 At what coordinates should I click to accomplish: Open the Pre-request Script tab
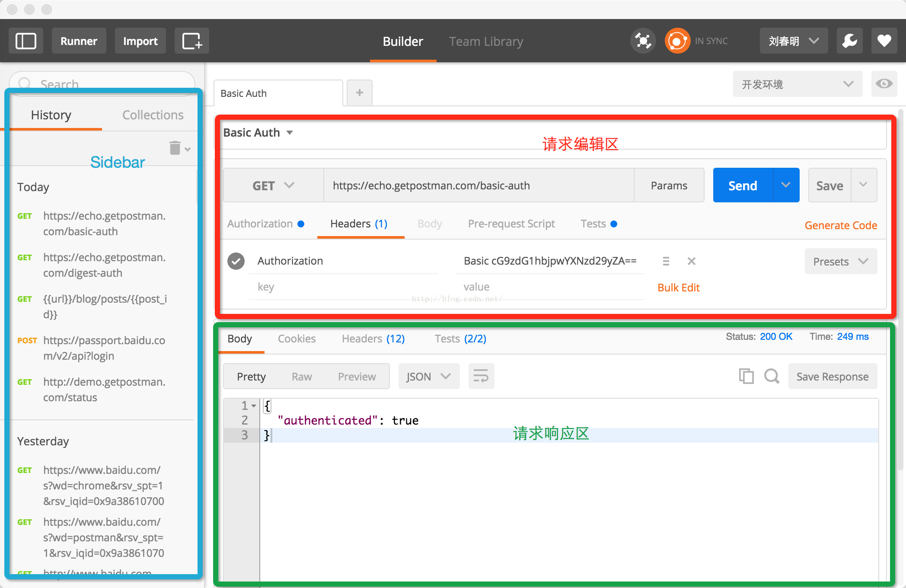(511, 224)
